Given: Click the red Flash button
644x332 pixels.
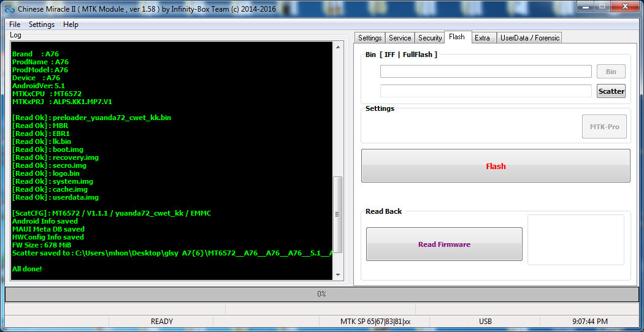Looking at the screenshot, I should coord(496,166).
